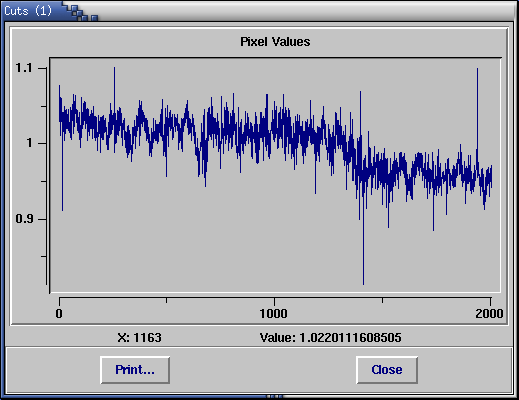519x400 pixels.
Task: Click the unlabeled y-axis tick between 1 and 1.1
Action: pyautogui.click(x=43, y=106)
